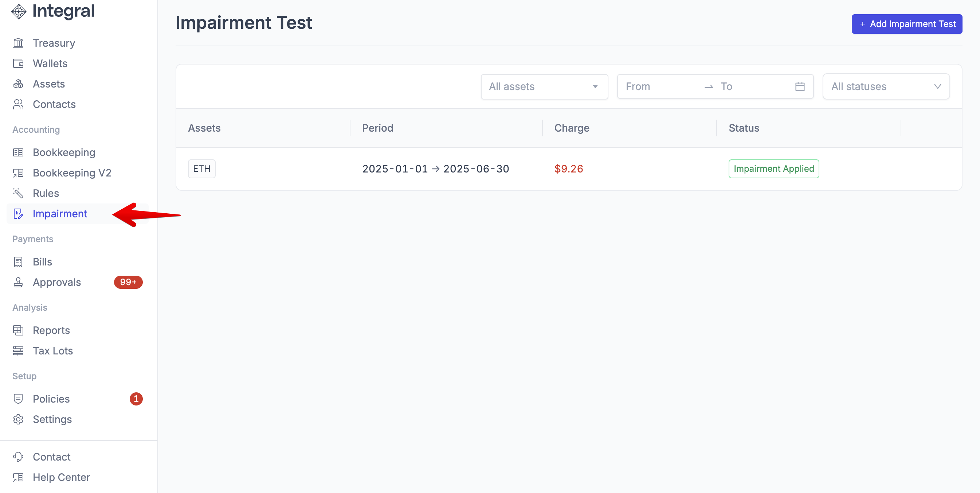Expand the All assets dropdown
The image size is (980, 493).
544,87
